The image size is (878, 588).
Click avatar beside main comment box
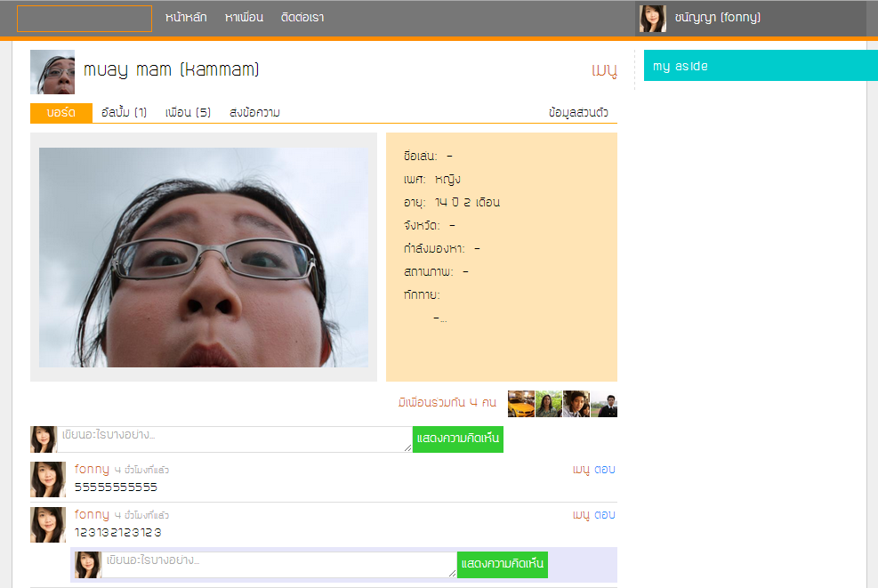click(44, 439)
